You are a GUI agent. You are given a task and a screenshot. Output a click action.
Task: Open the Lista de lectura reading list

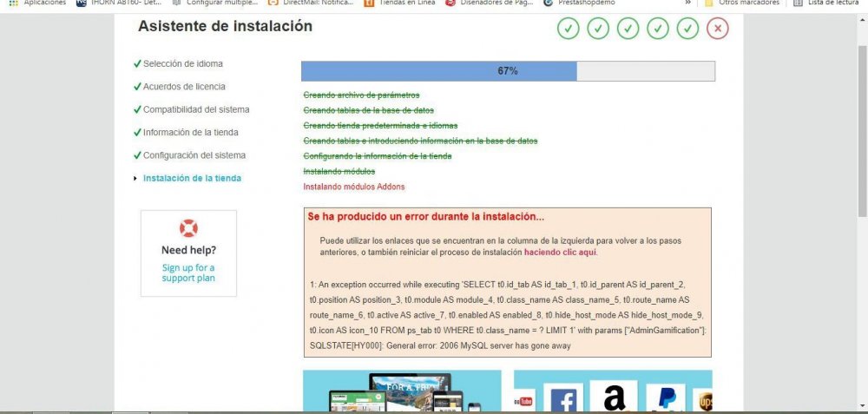(x=826, y=3)
